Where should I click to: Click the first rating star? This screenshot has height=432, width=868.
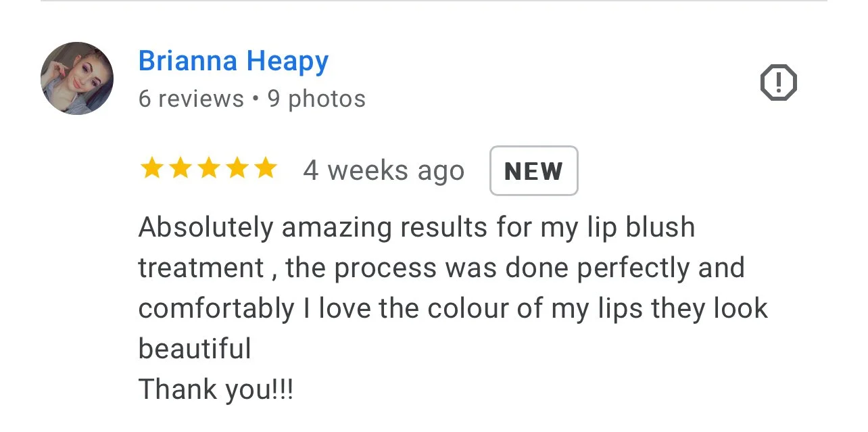coord(152,169)
